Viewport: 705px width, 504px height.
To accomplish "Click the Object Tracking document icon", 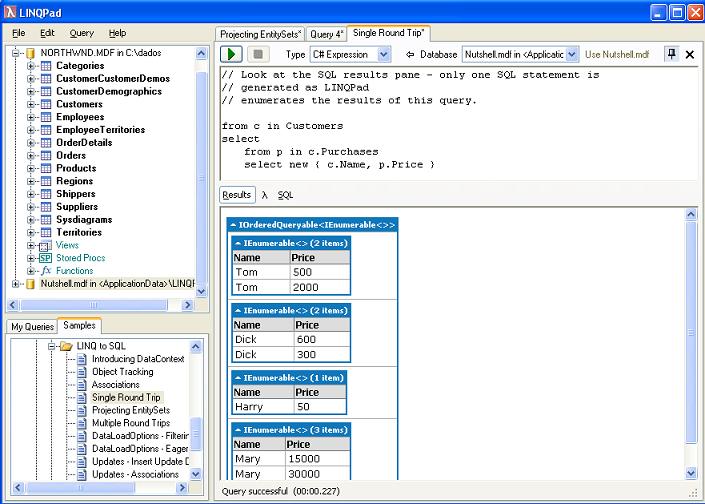I will pos(81,372).
